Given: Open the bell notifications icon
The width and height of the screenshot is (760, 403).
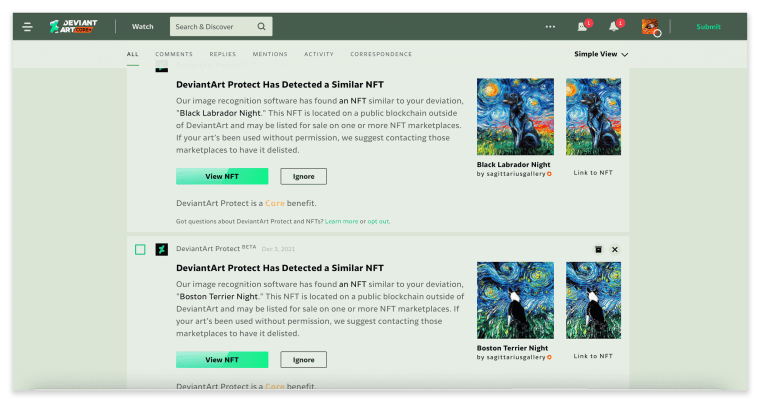Looking at the screenshot, I should click(x=614, y=26).
